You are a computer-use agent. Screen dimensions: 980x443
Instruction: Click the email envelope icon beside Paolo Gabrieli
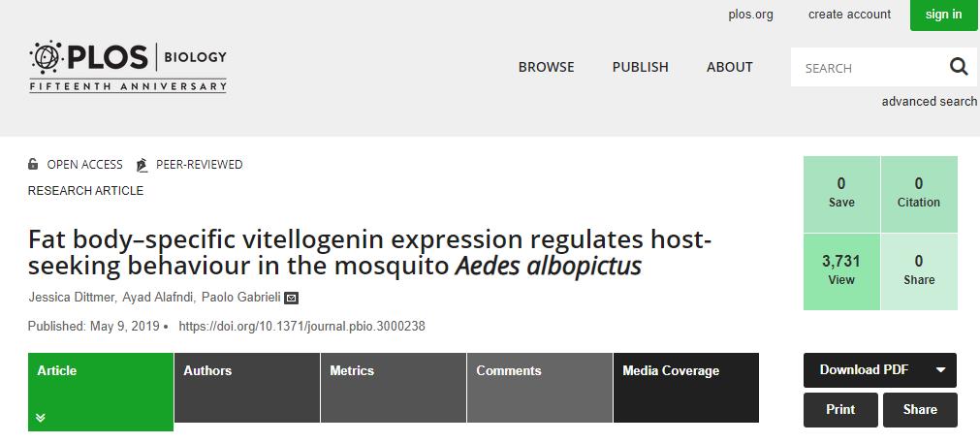click(291, 298)
